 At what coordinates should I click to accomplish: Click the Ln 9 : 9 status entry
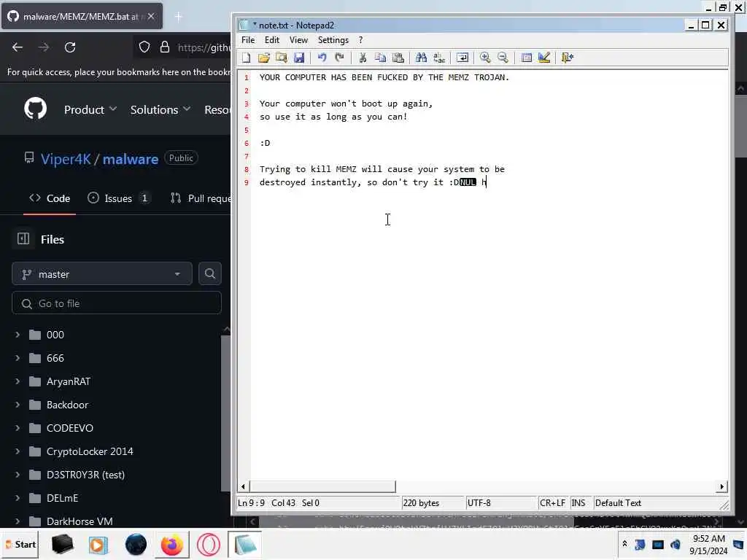[251, 503]
